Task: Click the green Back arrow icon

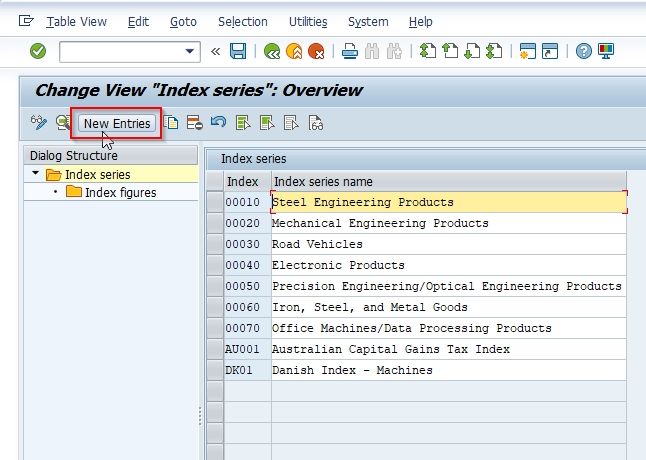Action: (272, 51)
